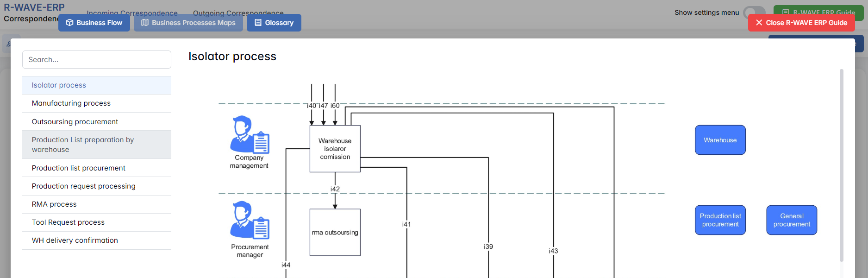Select Manufacturing process from the list
The image size is (868, 278).
click(x=97, y=103)
